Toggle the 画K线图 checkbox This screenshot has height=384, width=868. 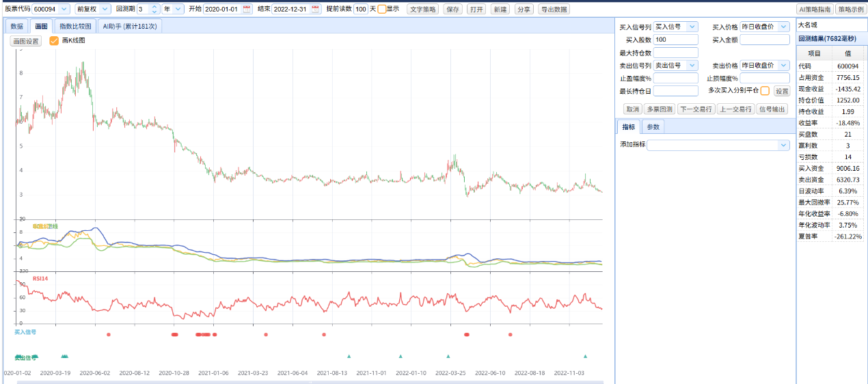(54, 41)
